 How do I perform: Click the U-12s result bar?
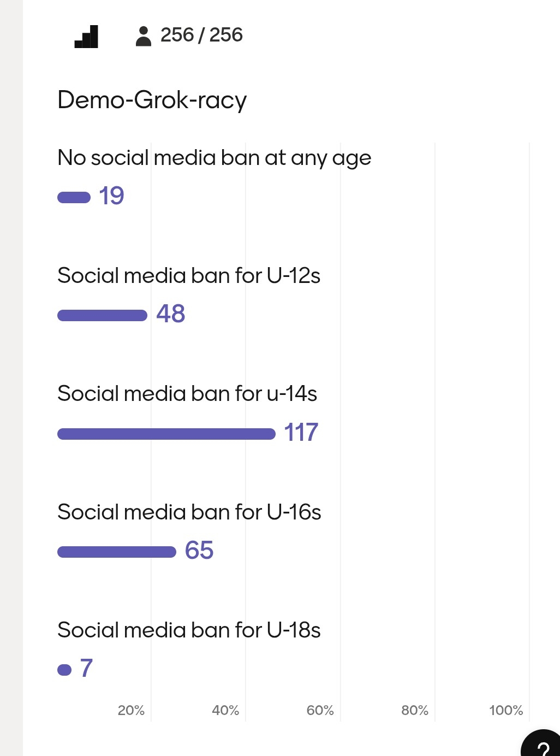coord(102,315)
